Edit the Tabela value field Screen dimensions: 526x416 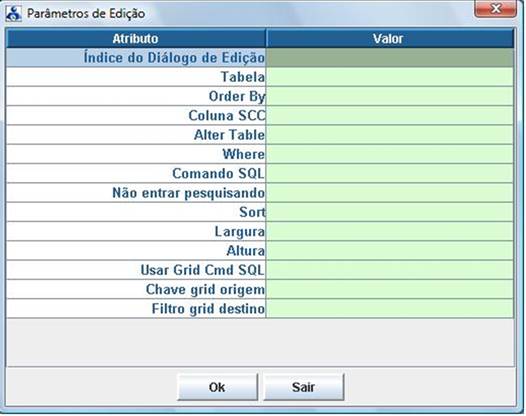390,77
